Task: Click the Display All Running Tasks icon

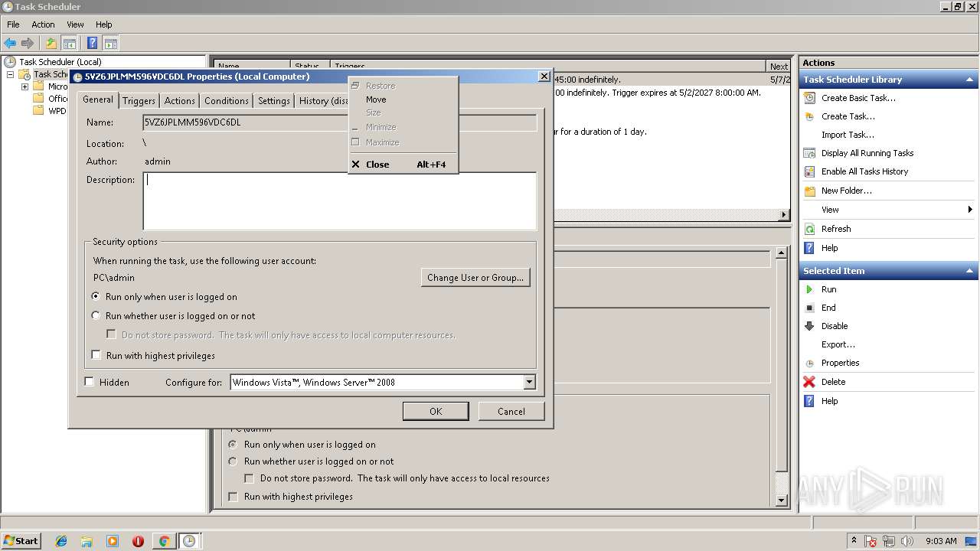Action: point(809,153)
